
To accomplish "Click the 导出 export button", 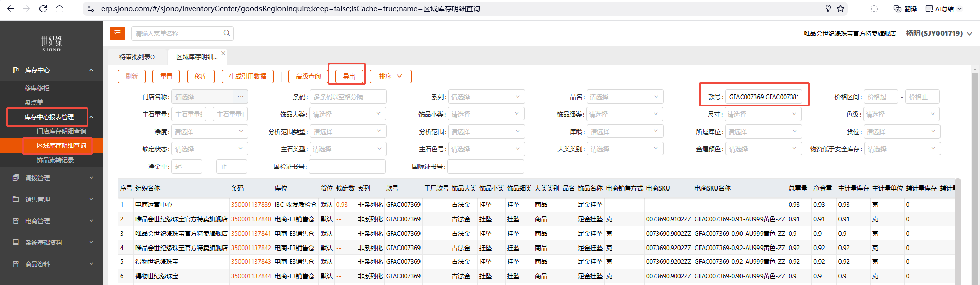I will point(349,77).
